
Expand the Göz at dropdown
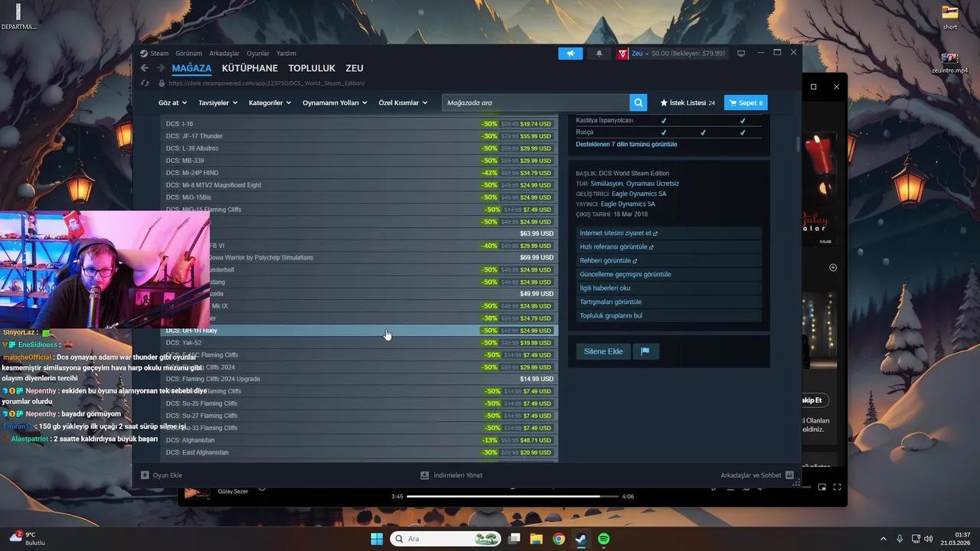(x=171, y=103)
